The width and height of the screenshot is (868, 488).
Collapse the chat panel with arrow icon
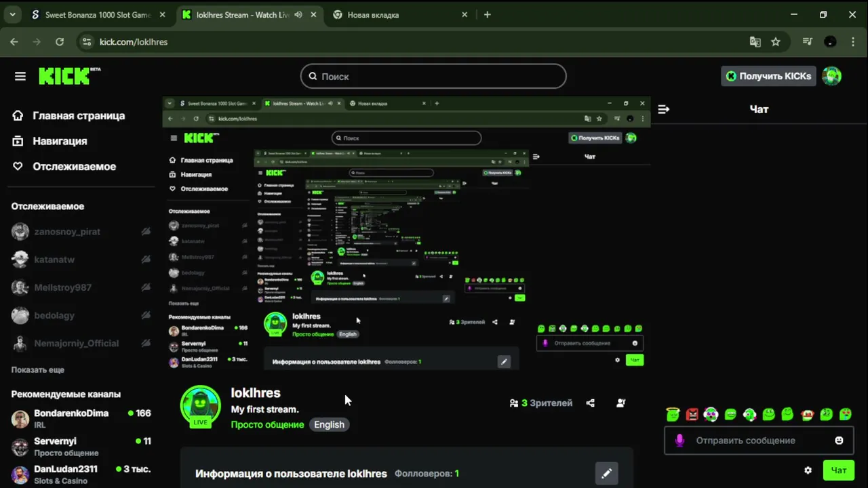(664, 109)
